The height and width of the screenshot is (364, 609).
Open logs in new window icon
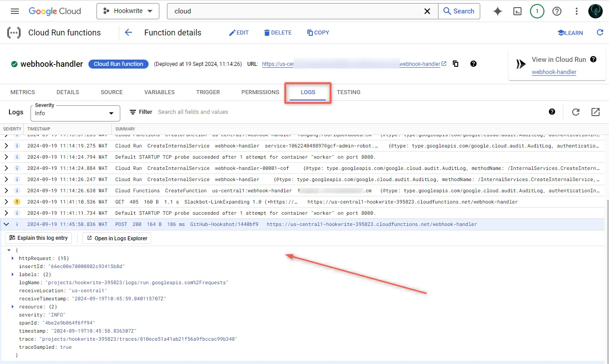click(596, 112)
